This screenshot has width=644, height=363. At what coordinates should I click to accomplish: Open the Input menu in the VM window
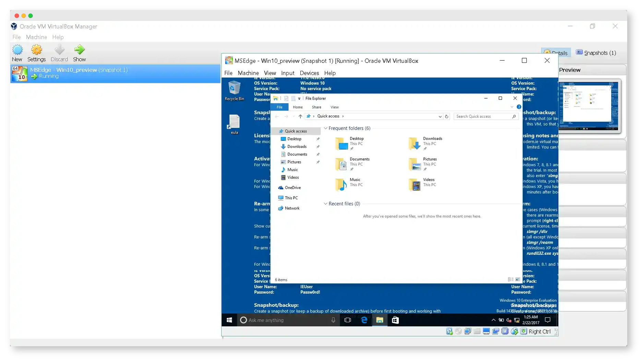click(x=287, y=73)
